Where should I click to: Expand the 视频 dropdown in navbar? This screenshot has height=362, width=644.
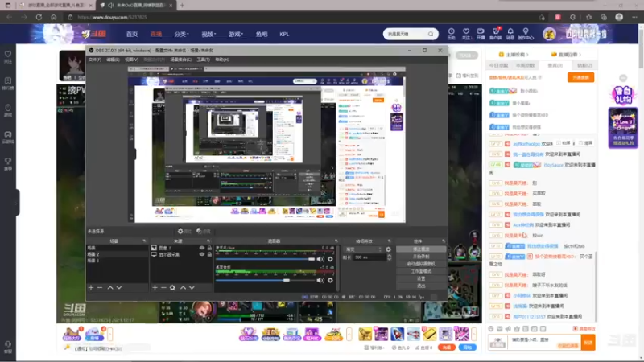point(208,34)
